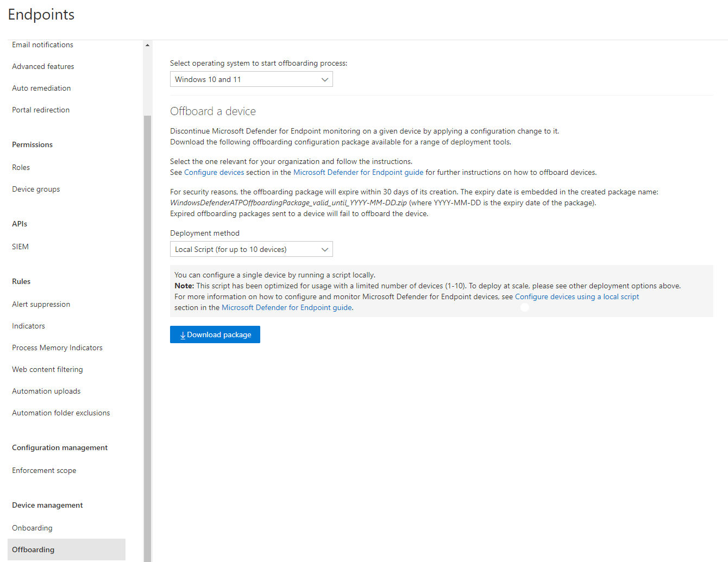Open Web content filtering settings
Viewport: 728px width, 562px height.
[47, 369]
